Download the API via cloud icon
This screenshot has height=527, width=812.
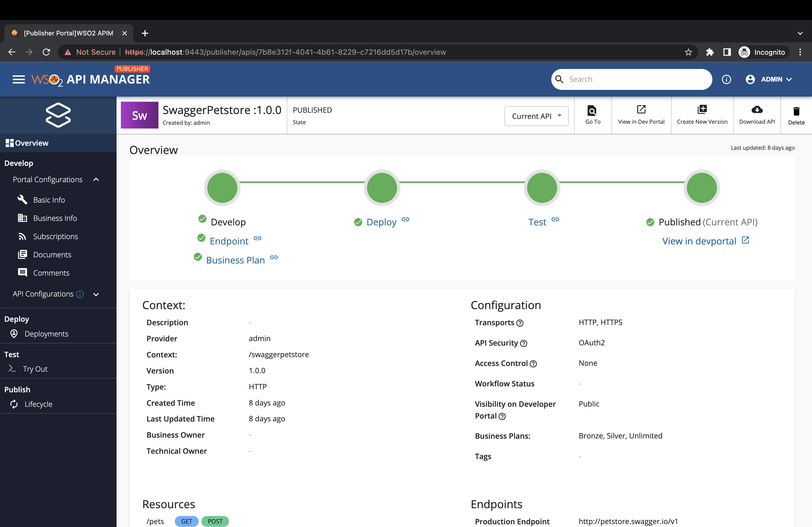point(757,109)
